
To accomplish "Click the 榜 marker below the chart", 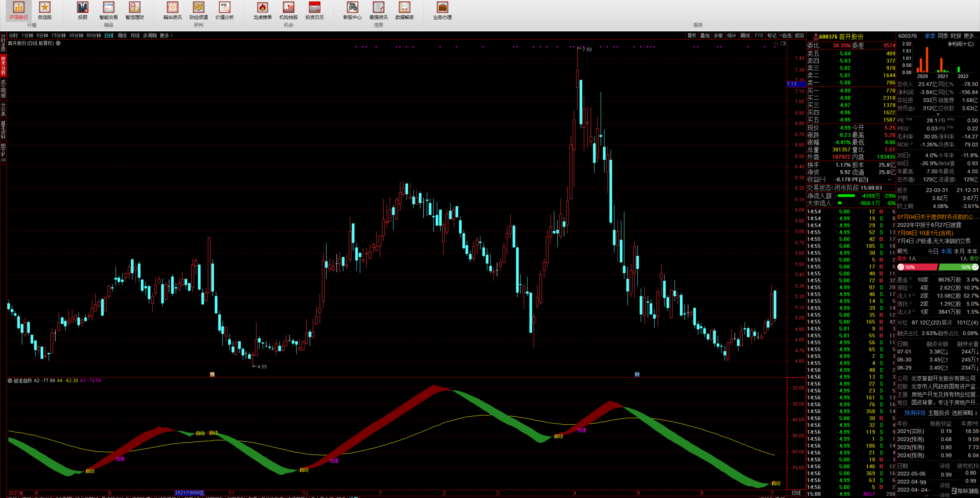I will pos(212,374).
